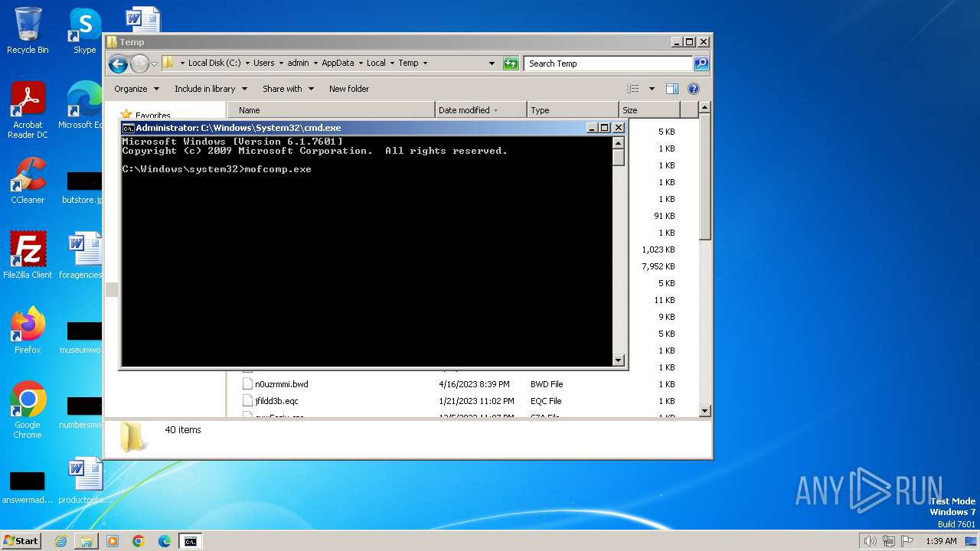Open the answermad desktop file

point(28,487)
